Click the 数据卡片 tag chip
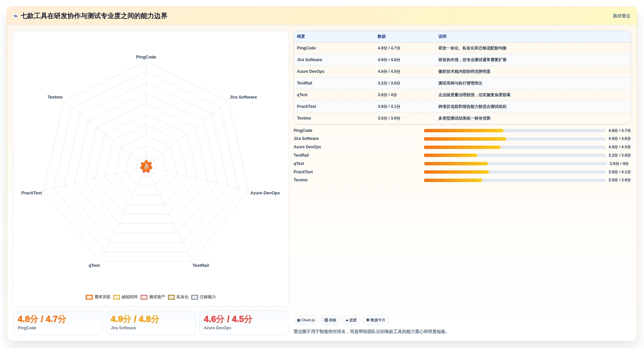This screenshot has width=644, height=348. tap(376, 320)
